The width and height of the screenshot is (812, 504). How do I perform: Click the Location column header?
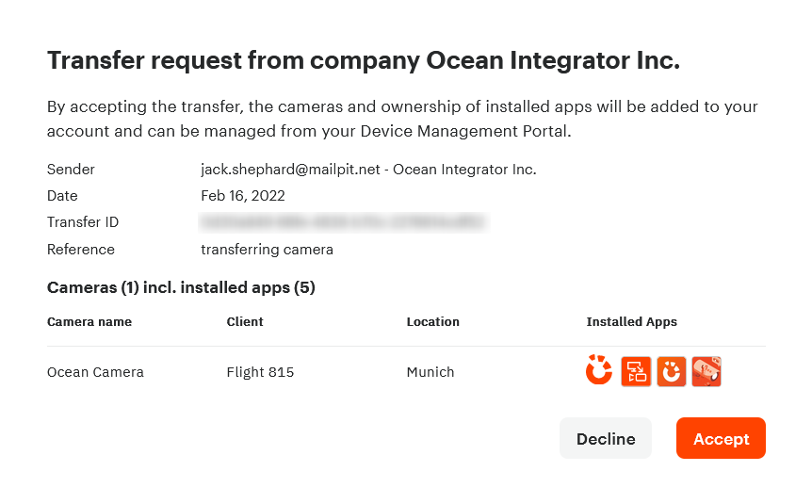tap(433, 321)
